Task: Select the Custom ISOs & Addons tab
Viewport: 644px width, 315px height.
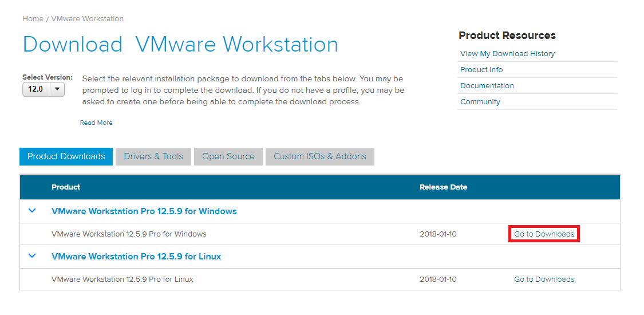Action: click(320, 156)
